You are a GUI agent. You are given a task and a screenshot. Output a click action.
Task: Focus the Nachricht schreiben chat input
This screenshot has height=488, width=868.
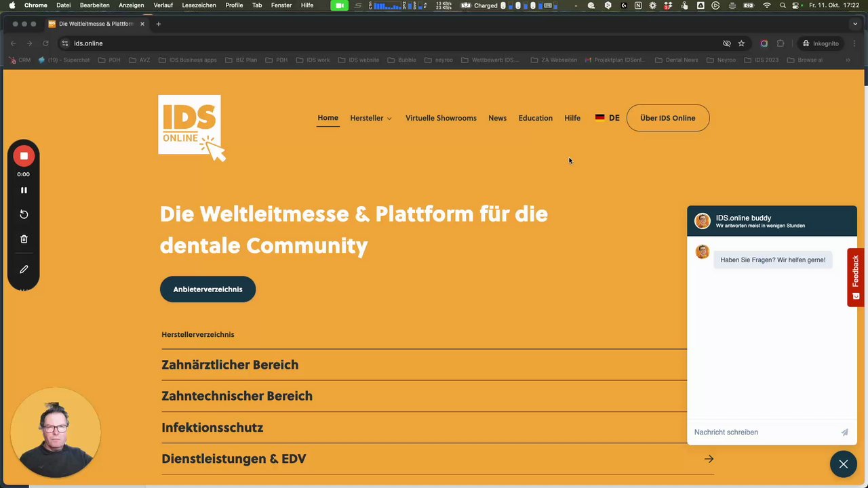(x=763, y=432)
